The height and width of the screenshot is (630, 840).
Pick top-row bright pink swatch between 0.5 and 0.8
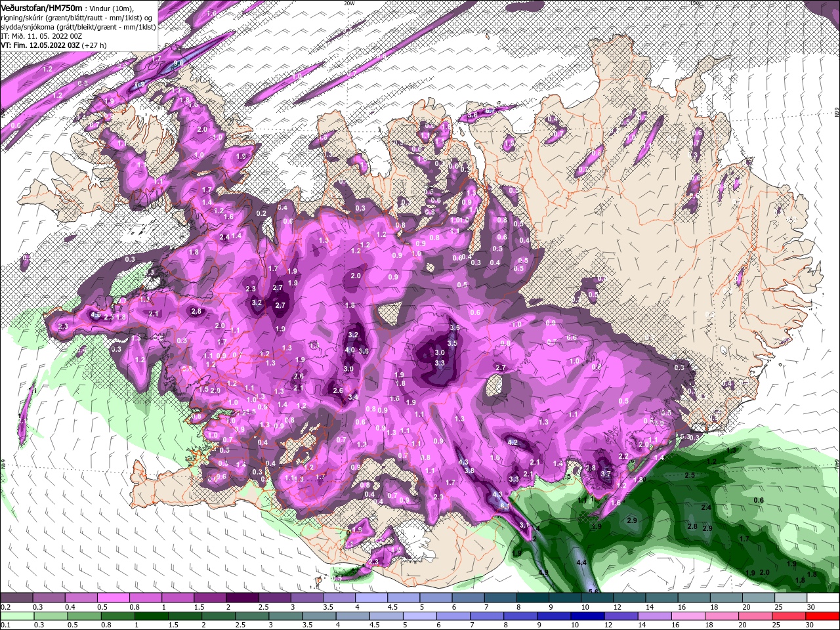point(113,597)
